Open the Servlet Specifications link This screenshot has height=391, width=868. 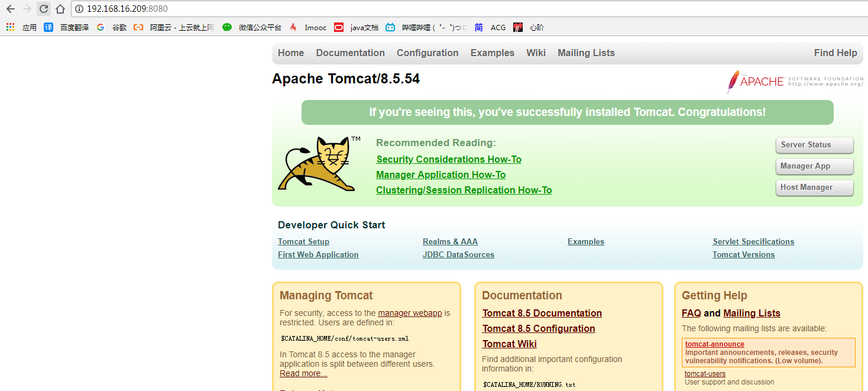click(753, 241)
